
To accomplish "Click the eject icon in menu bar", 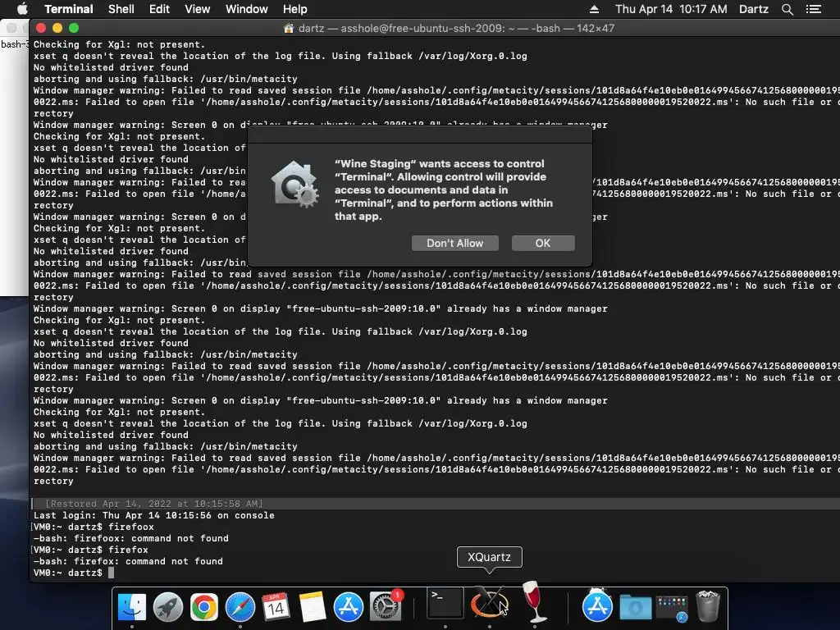I will [x=594, y=9].
